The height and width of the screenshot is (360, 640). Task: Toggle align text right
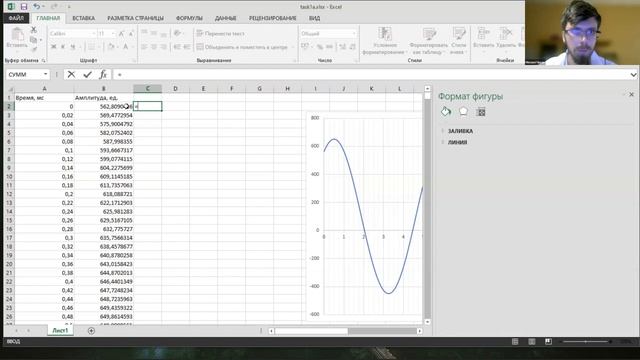point(164,47)
